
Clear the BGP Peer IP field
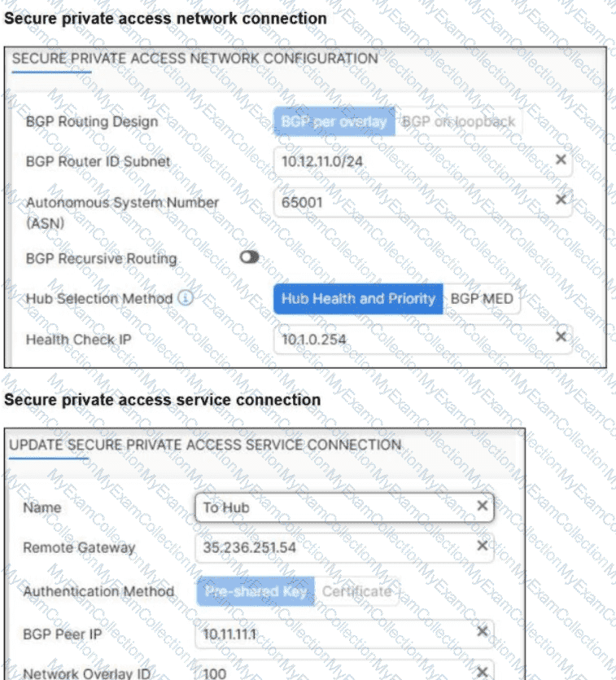[x=482, y=631]
